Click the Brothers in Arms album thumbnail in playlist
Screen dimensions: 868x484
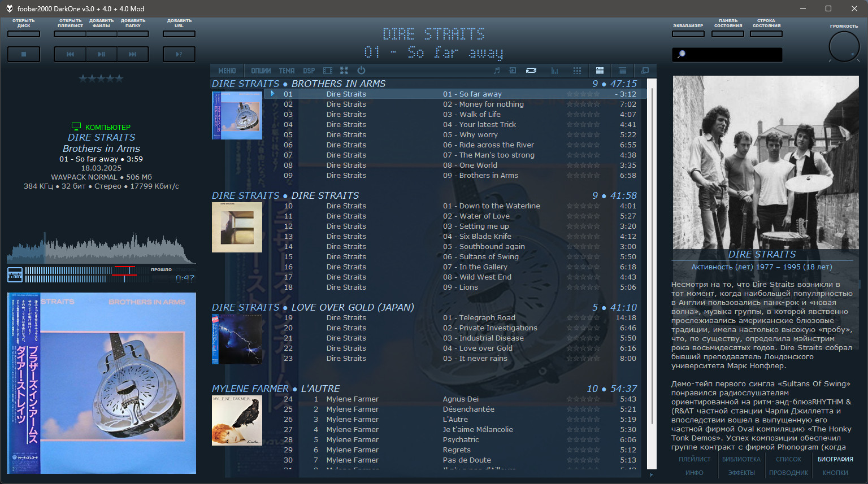tap(237, 116)
